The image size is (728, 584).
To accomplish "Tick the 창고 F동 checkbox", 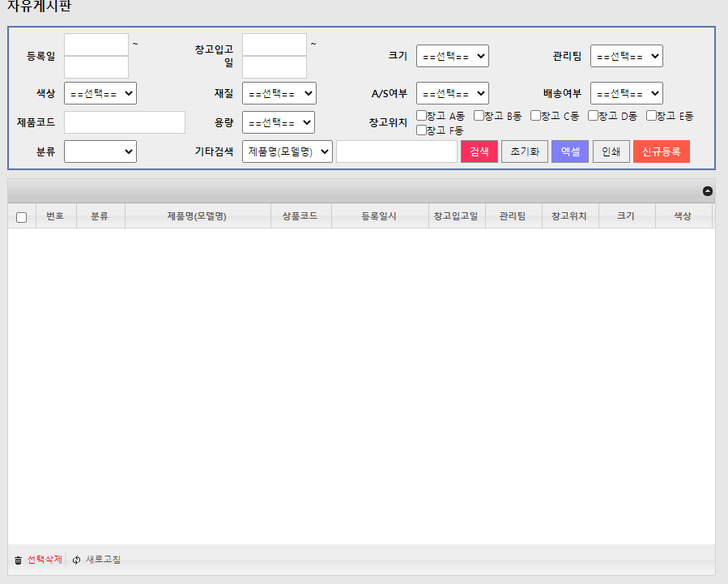I will (421, 130).
